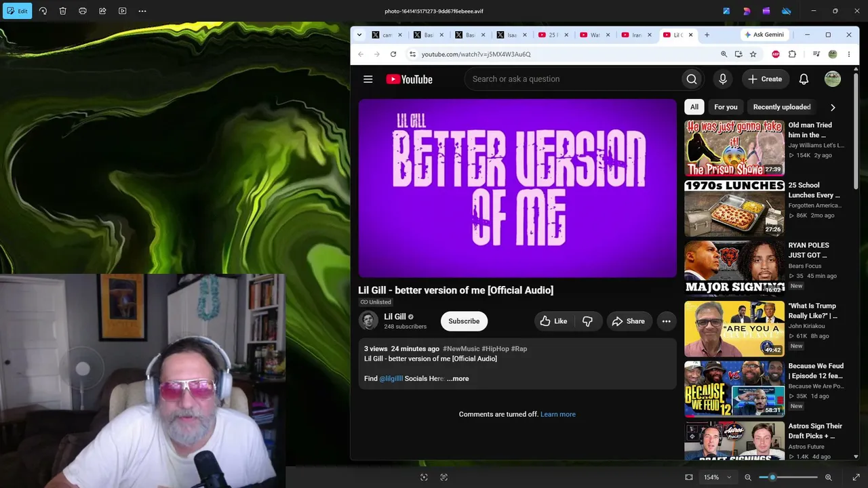
Task: Dislike the video with thumbs down
Action: coord(588,321)
